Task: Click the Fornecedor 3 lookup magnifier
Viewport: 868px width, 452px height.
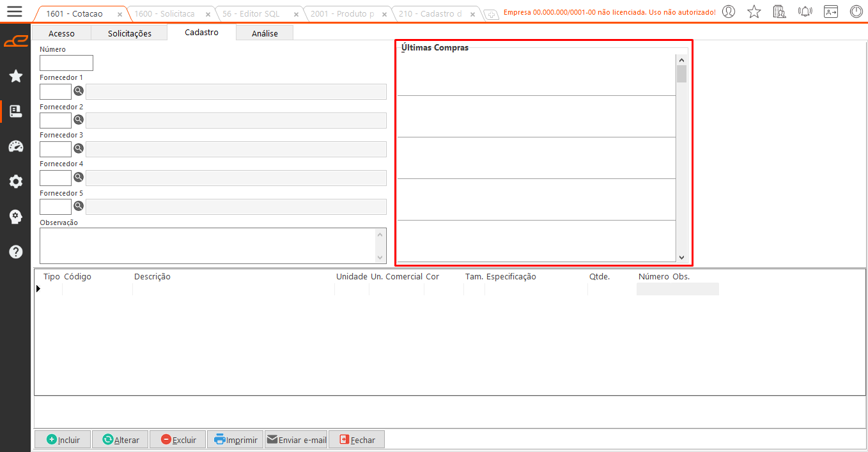Action: pyautogui.click(x=79, y=148)
